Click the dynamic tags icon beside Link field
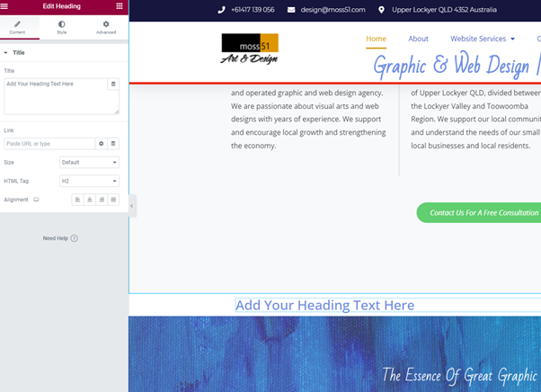Image resolution: width=541 pixels, height=392 pixels. click(x=113, y=144)
